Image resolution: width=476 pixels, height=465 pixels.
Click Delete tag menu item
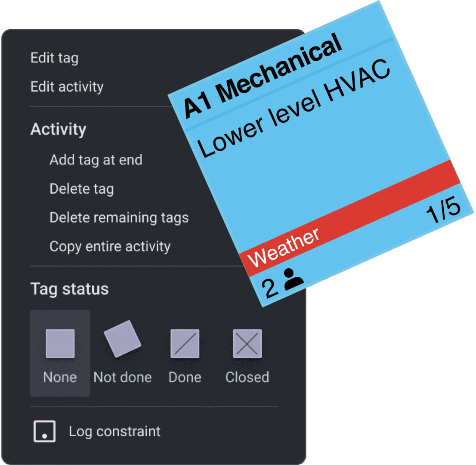click(81, 189)
